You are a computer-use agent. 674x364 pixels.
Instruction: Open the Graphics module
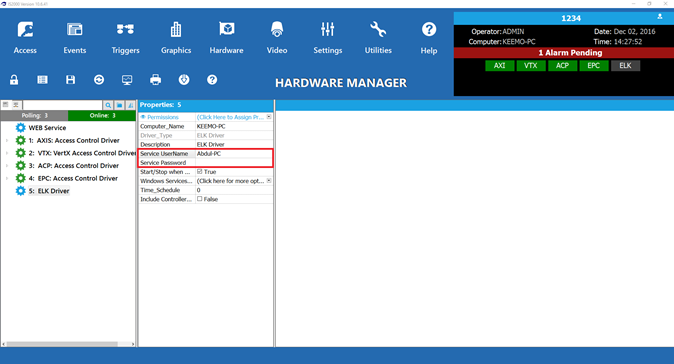pyautogui.click(x=176, y=38)
